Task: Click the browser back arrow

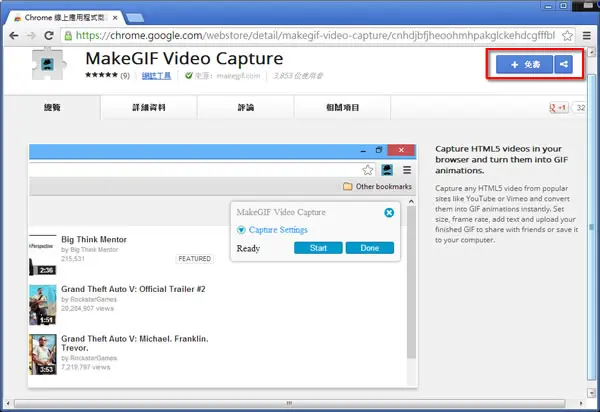Action: tap(14, 36)
